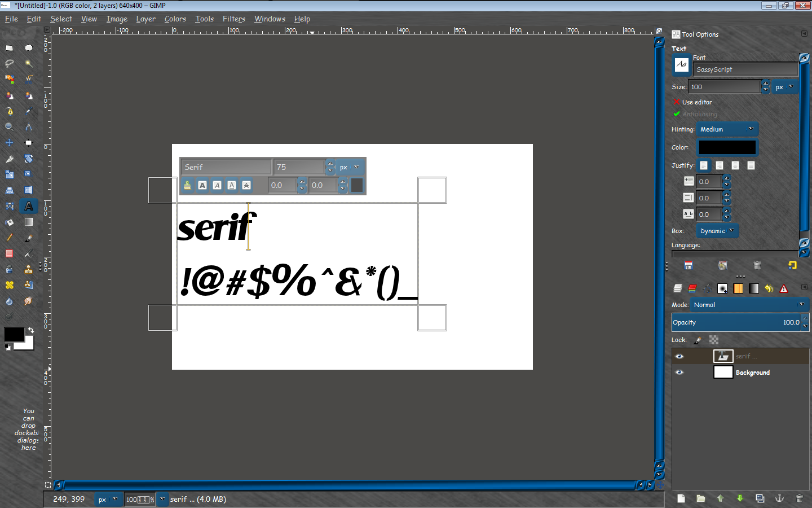Open the status bar px unit dropdown
This screenshot has width=812, height=508.
pyautogui.click(x=108, y=499)
